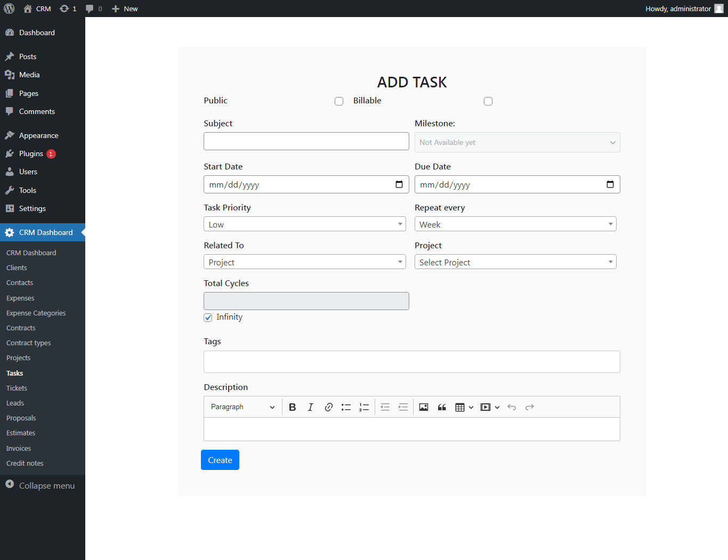Insert a link using the Description toolbar

pyautogui.click(x=328, y=407)
